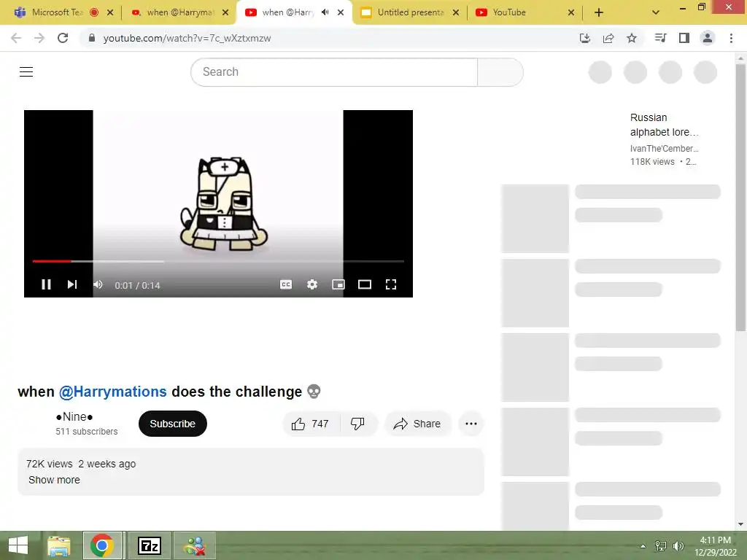The image size is (747, 560).
Task: Open video player settings gear
Action: (312, 284)
